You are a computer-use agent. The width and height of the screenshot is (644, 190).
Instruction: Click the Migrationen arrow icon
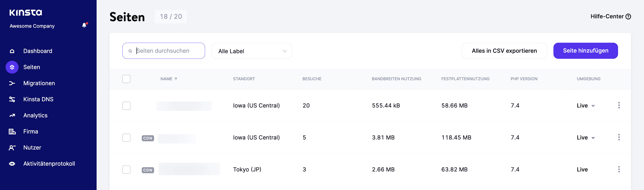point(12,83)
